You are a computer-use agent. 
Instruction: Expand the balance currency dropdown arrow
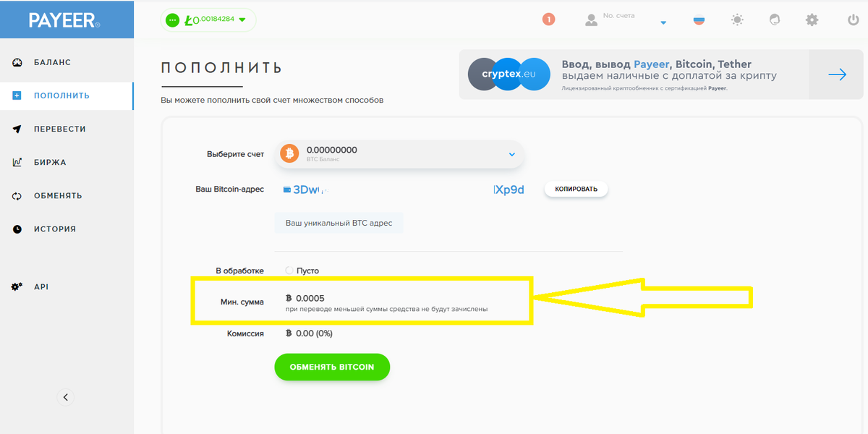242,20
